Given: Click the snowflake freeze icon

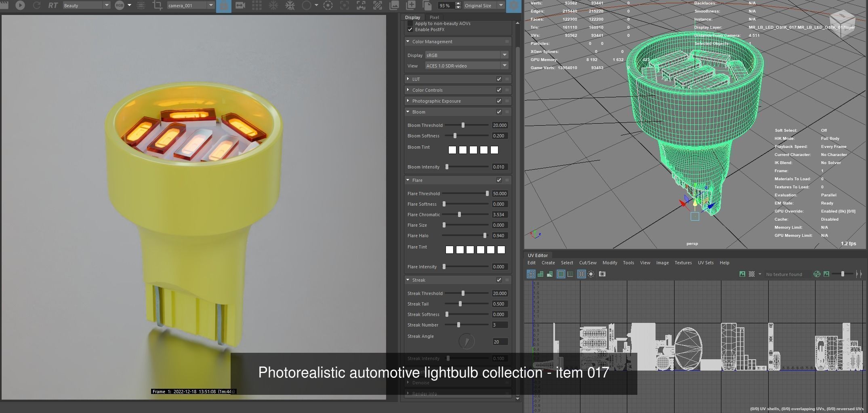Looking at the screenshot, I should tap(273, 5).
